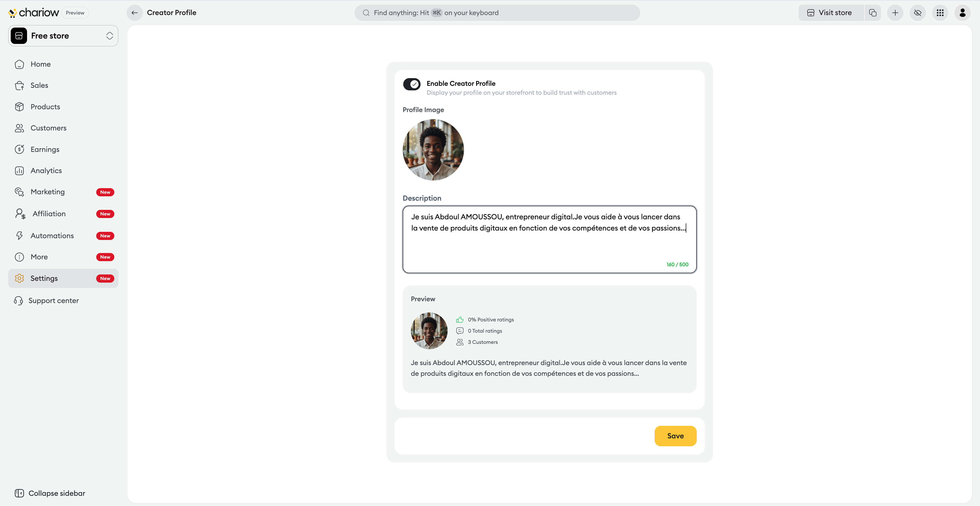This screenshot has height=506, width=980.
Task: Click the copy store link icon
Action: tap(873, 13)
